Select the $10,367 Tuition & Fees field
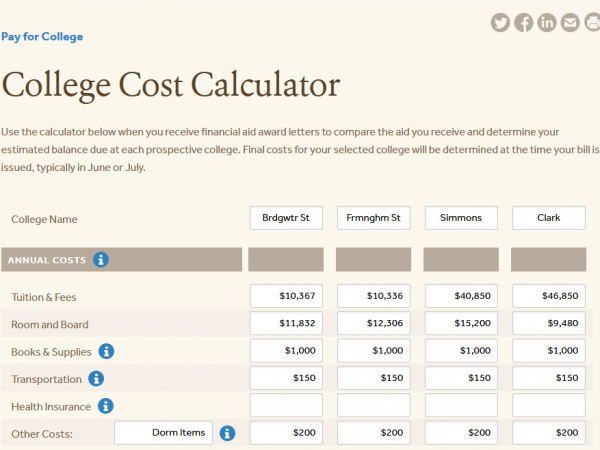This screenshot has height=450, width=600. pyautogui.click(x=286, y=297)
